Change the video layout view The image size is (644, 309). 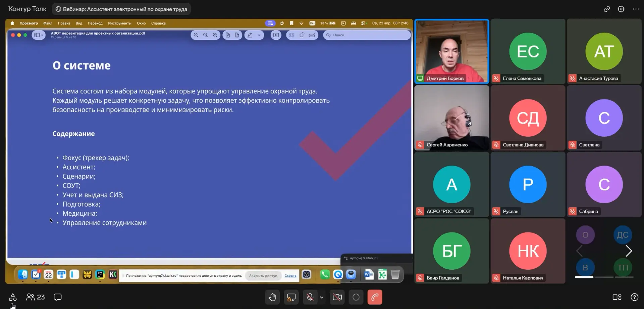[617, 297]
